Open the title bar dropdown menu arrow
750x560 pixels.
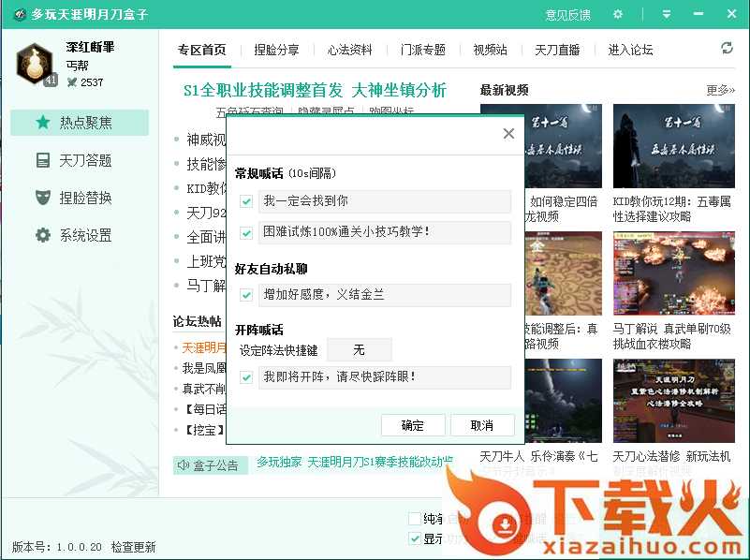[667, 14]
